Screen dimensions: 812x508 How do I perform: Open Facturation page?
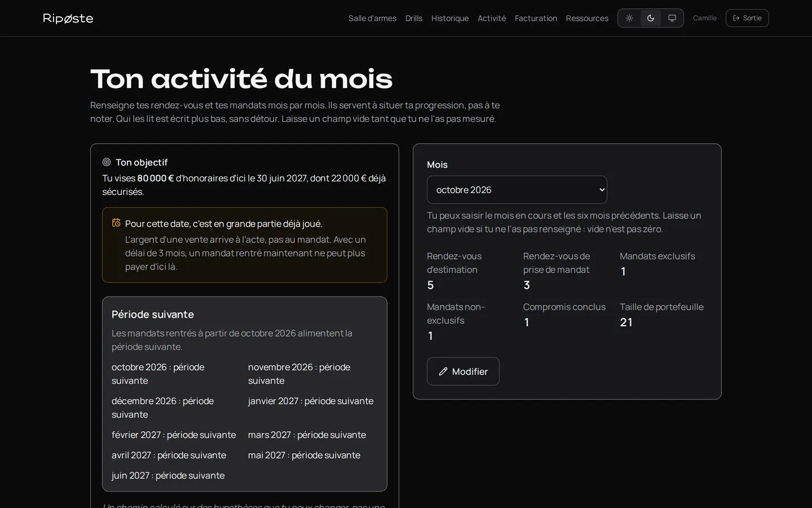tap(536, 18)
